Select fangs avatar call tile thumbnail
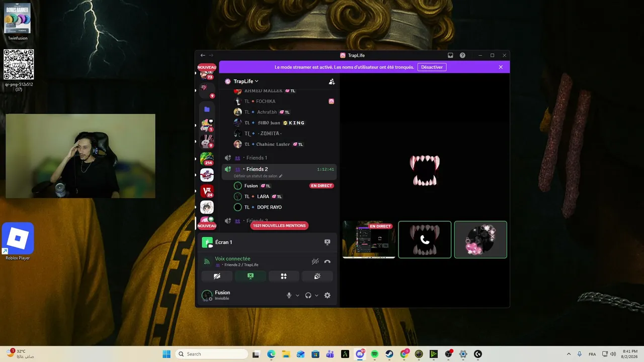Image resolution: width=644 pixels, height=362 pixels. 425,240
